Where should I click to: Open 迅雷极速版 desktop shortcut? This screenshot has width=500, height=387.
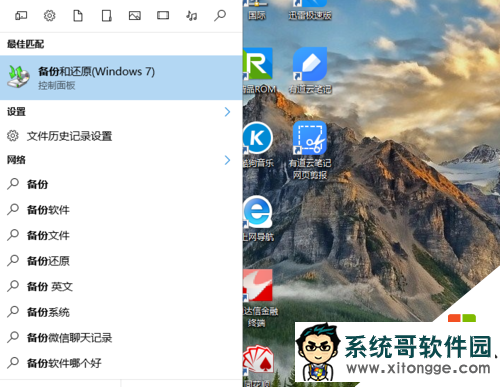tap(310, 10)
